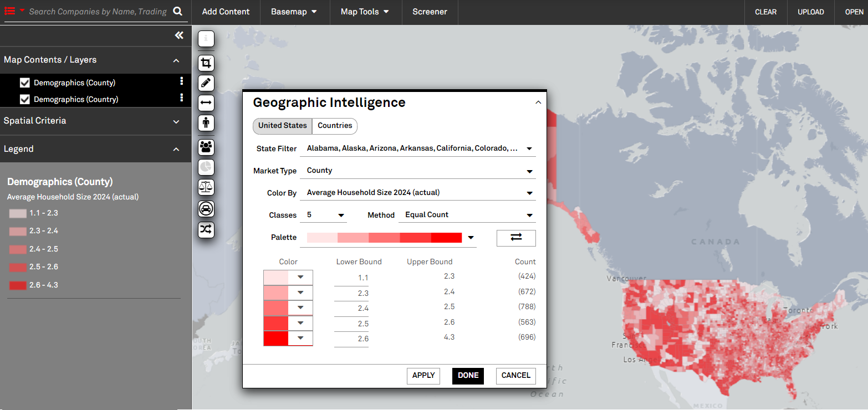Click the APPLY button
The width and height of the screenshot is (868, 410).
point(423,376)
